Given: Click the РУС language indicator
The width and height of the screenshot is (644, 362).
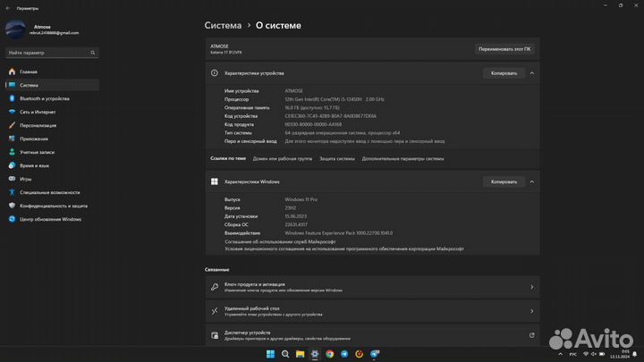Looking at the screenshot, I should 573,354.
